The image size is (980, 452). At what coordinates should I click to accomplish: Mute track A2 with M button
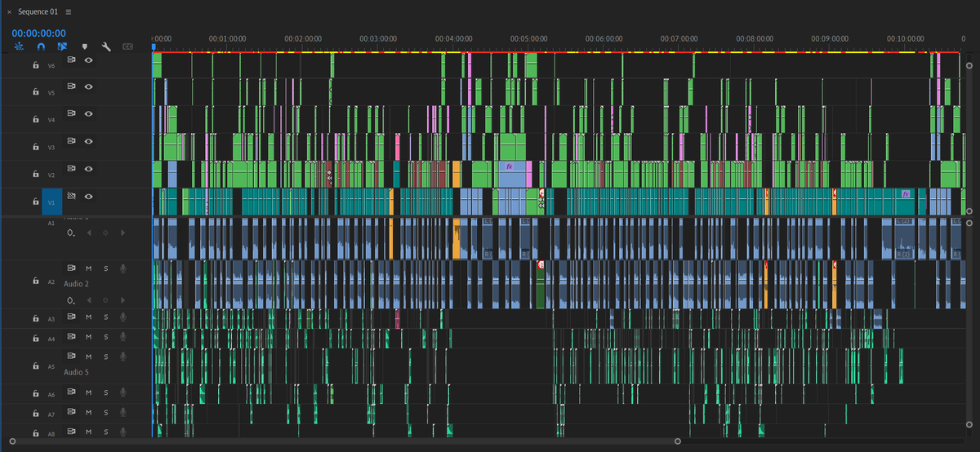88,268
